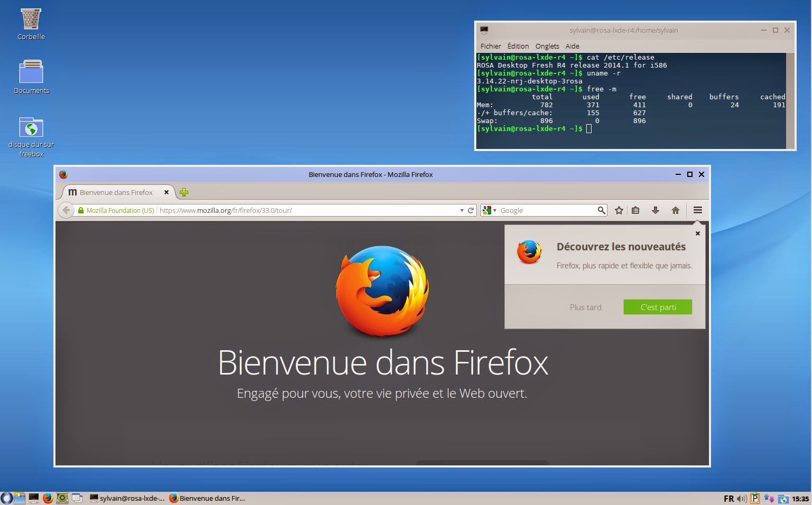Launch the file manager from taskbar

pyautogui.click(x=20, y=498)
